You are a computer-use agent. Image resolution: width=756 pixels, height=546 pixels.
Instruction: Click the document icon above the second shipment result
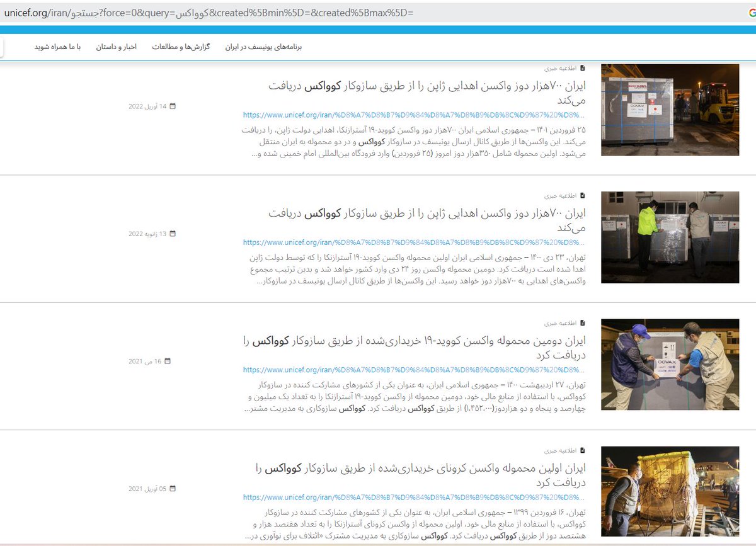tap(583, 322)
